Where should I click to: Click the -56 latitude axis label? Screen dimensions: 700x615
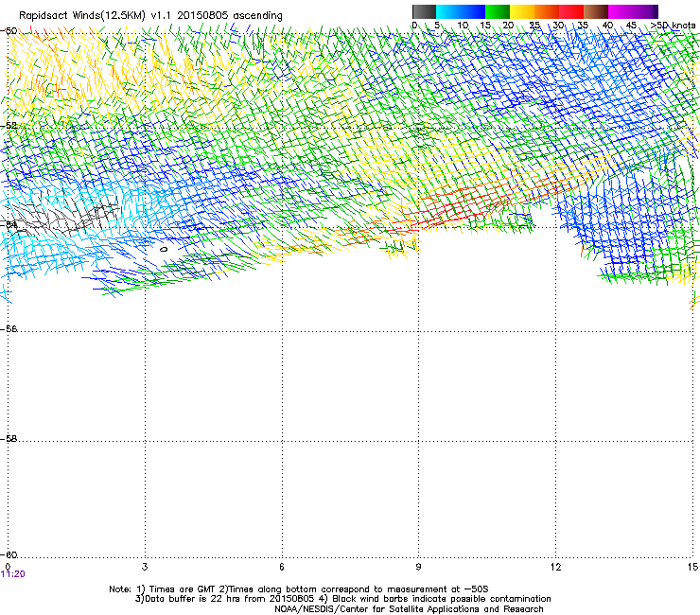click(9, 328)
